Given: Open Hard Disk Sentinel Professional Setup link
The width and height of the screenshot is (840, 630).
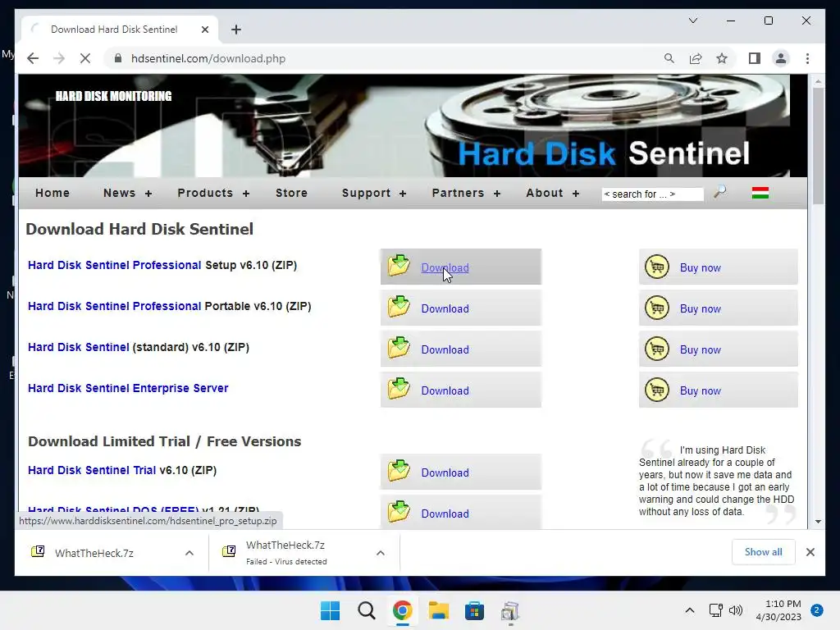Looking at the screenshot, I should pyautogui.click(x=115, y=265).
